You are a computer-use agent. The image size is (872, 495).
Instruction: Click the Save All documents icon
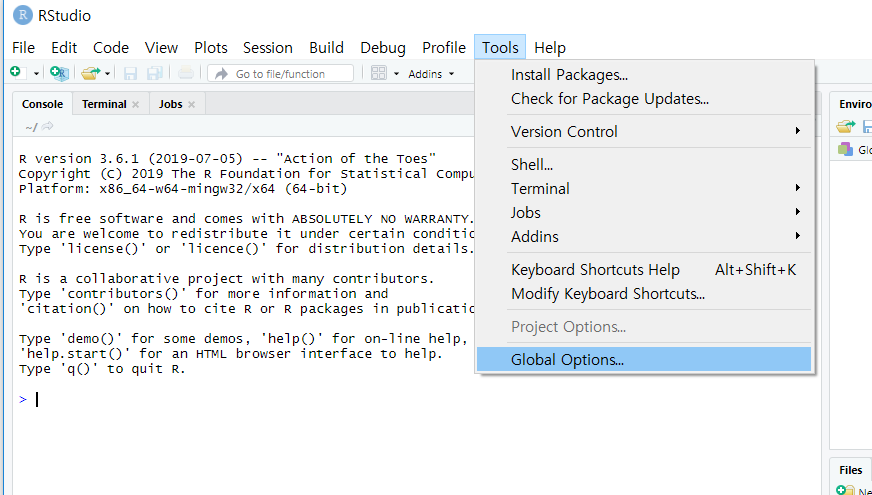(x=154, y=73)
